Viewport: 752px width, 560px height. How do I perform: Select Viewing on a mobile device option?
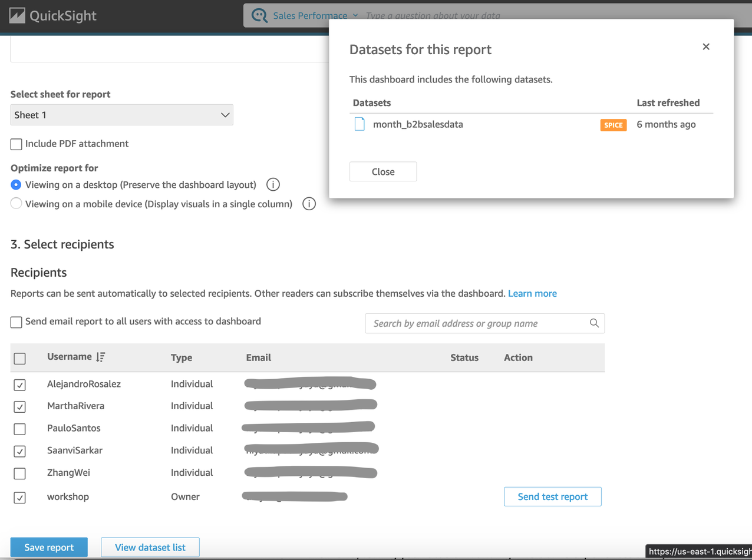16,204
